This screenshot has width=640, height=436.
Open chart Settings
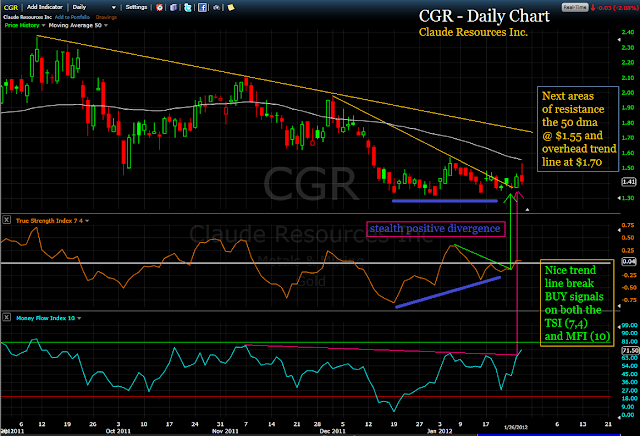click(x=136, y=7)
